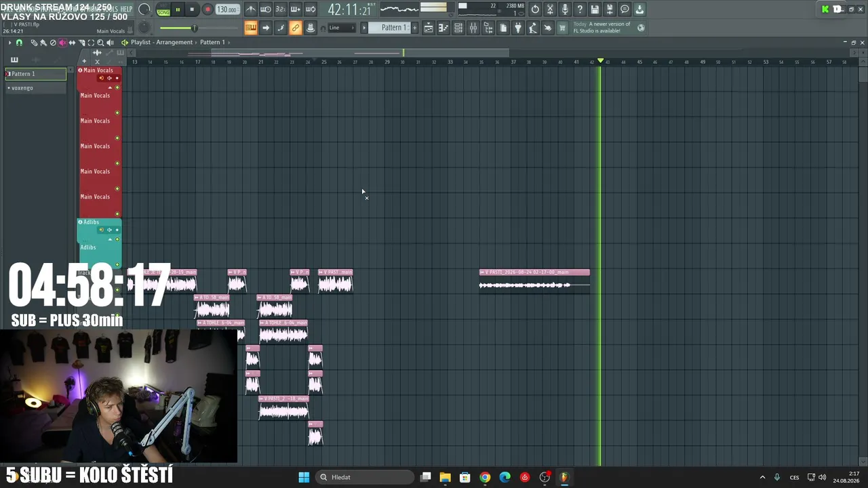Click the undo history icon
The height and width of the screenshot is (488, 868).
pyautogui.click(x=535, y=9)
